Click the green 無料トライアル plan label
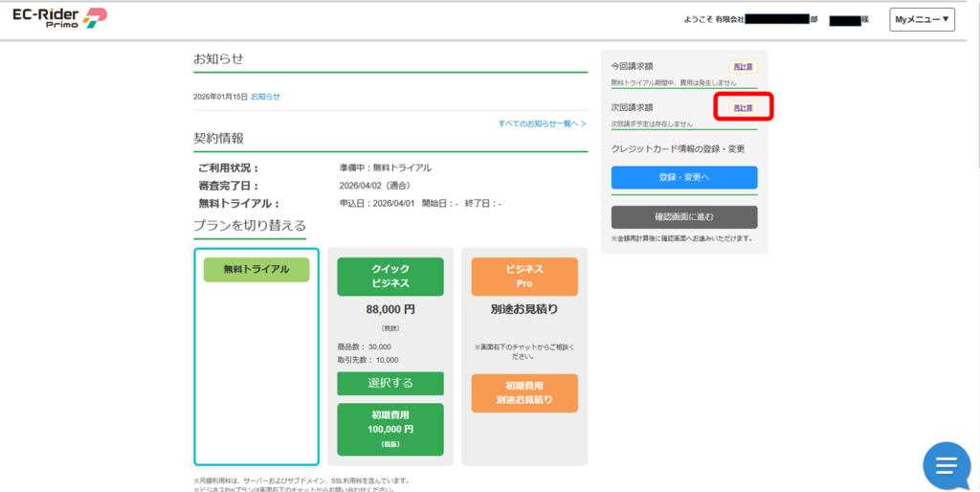Viewport: 980px width, 492px height. point(256,270)
